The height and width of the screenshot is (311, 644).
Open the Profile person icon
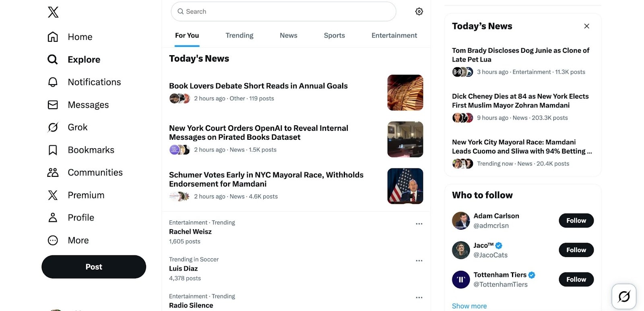pyautogui.click(x=53, y=218)
